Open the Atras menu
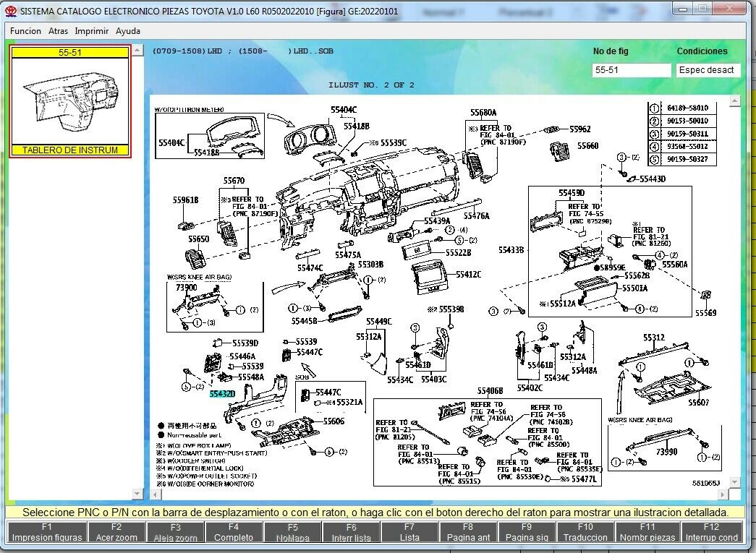 pos(58,31)
